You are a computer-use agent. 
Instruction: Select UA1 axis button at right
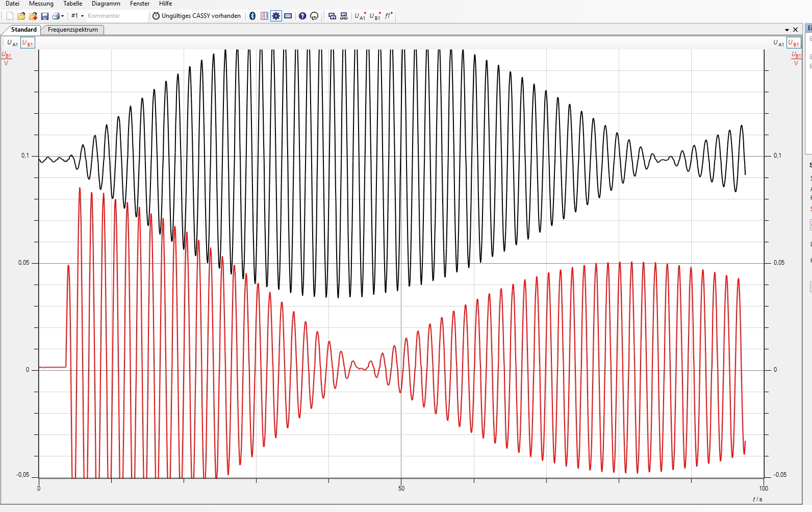pos(778,43)
